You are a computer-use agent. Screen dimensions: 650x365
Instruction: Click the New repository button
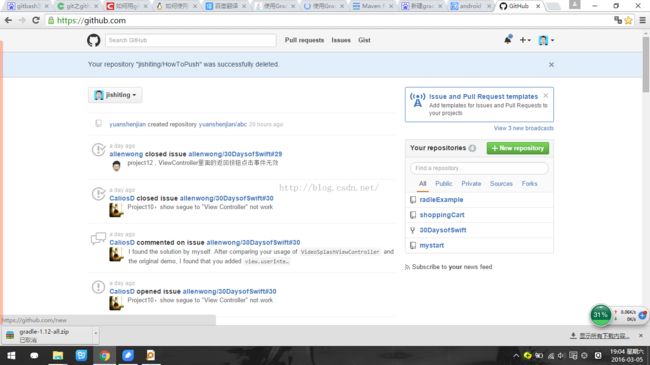tap(518, 148)
